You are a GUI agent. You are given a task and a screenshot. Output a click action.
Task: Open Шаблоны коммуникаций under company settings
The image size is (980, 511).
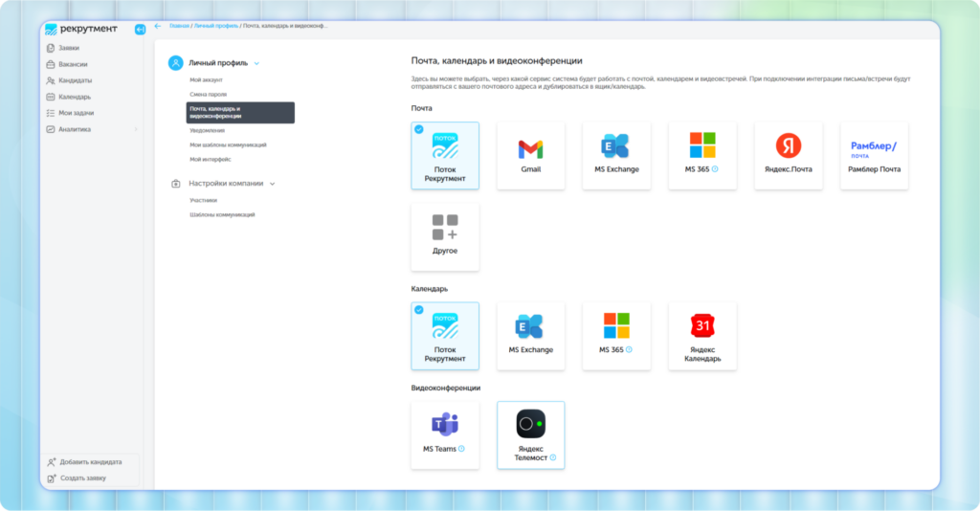[222, 215]
